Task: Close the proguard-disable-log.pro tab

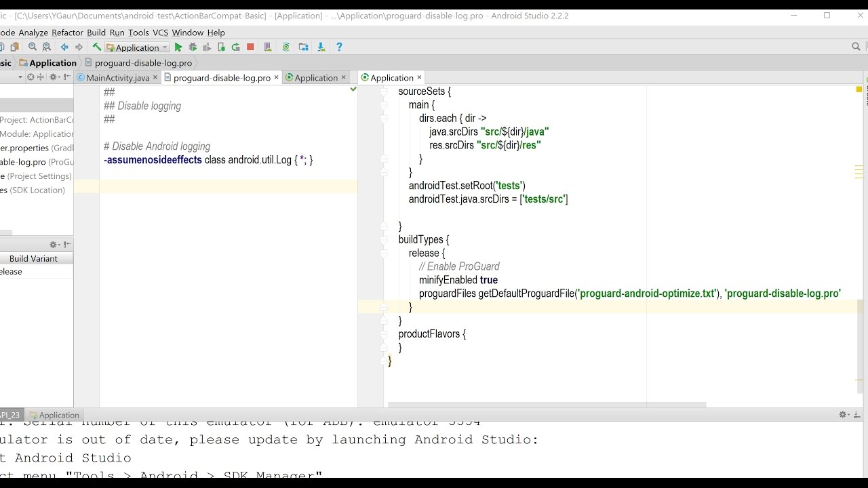Action: point(276,77)
